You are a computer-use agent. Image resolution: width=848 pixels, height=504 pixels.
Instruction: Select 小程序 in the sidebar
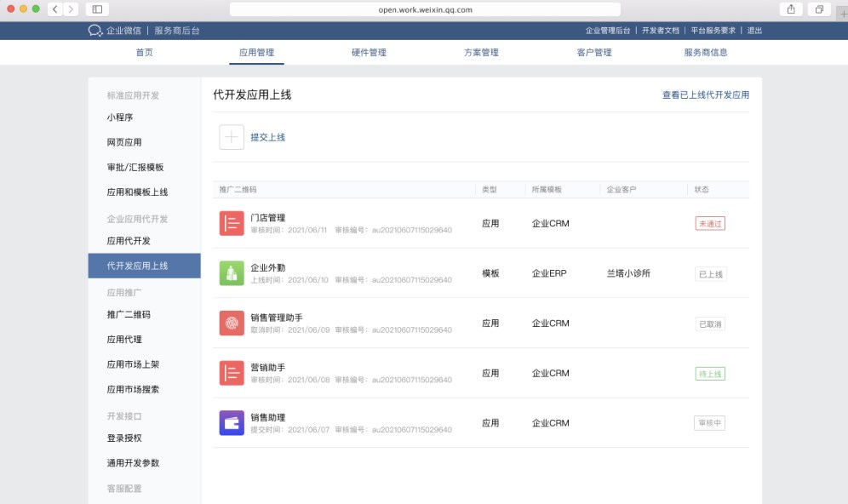(x=120, y=117)
